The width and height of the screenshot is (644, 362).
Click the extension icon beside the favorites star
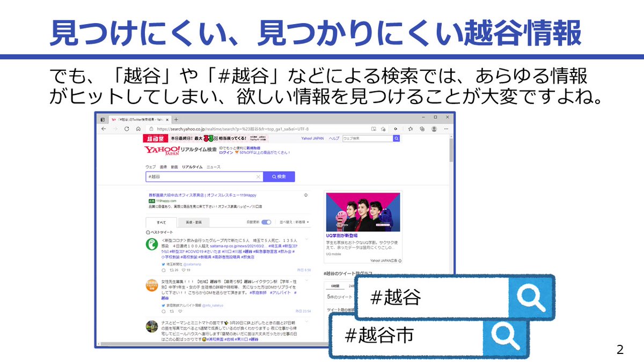[x=397, y=129]
